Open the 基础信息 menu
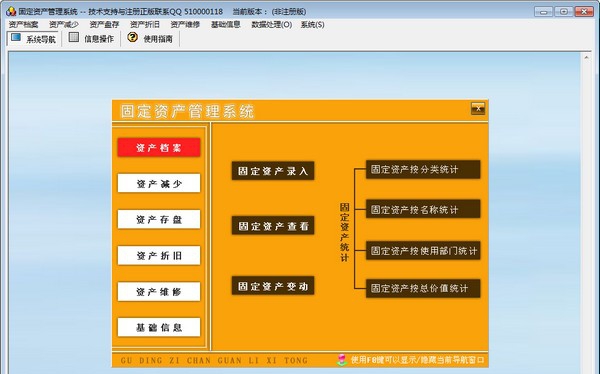 click(x=226, y=24)
